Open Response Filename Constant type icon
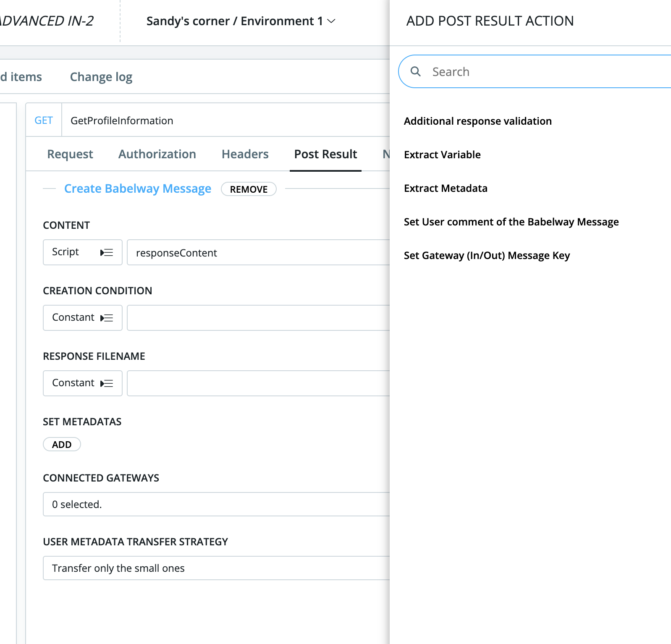Image resolution: width=671 pixels, height=644 pixels. pyautogui.click(x=107, y=383)
